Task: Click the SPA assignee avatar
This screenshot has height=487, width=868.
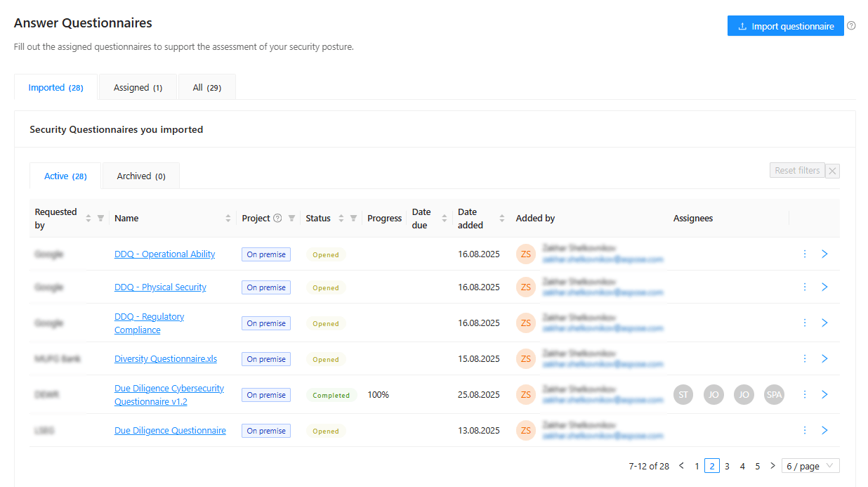Action: (x=774, y=395)
